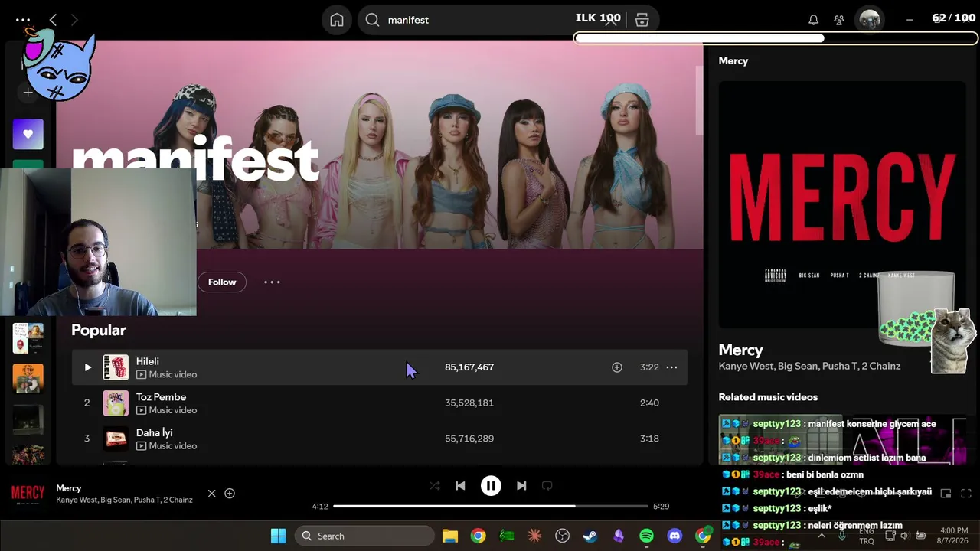The image size is (980, 551).
Task: Open the mini player icon
Action: [946, 494]
